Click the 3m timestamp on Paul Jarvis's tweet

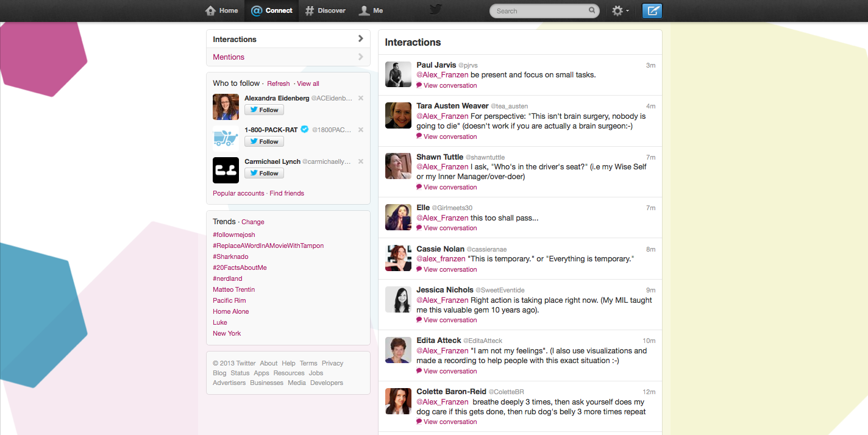pos(650,65)
